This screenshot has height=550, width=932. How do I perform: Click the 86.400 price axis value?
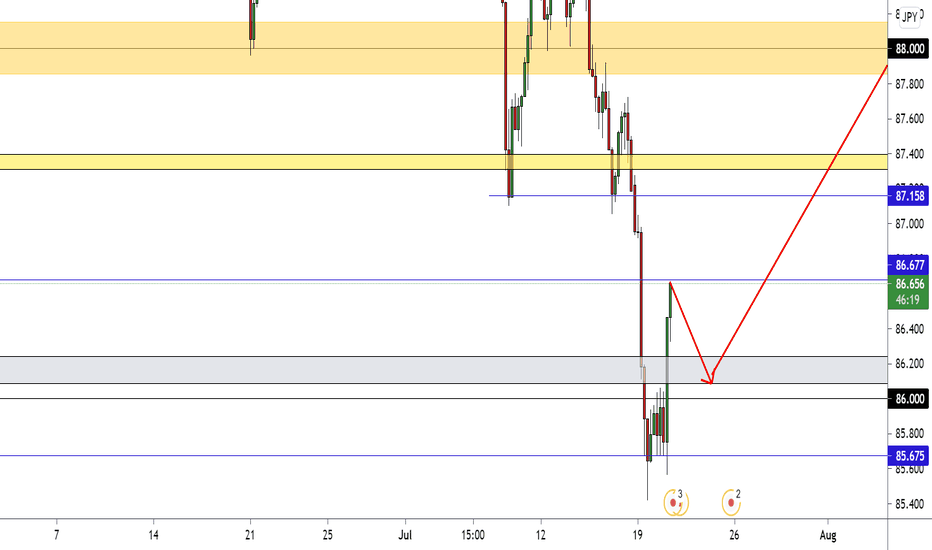pyautogui.click(x=909, y=329)
